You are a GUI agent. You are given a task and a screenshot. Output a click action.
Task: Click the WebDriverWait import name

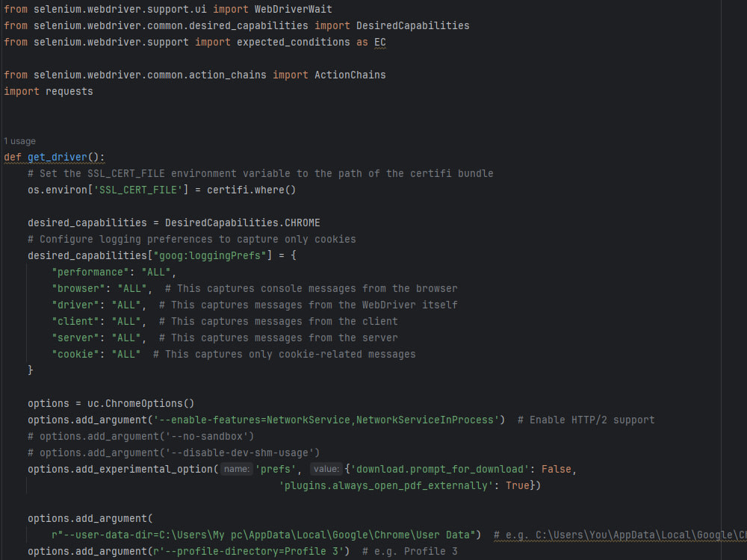pyautogui.click(x=293, y=9)
